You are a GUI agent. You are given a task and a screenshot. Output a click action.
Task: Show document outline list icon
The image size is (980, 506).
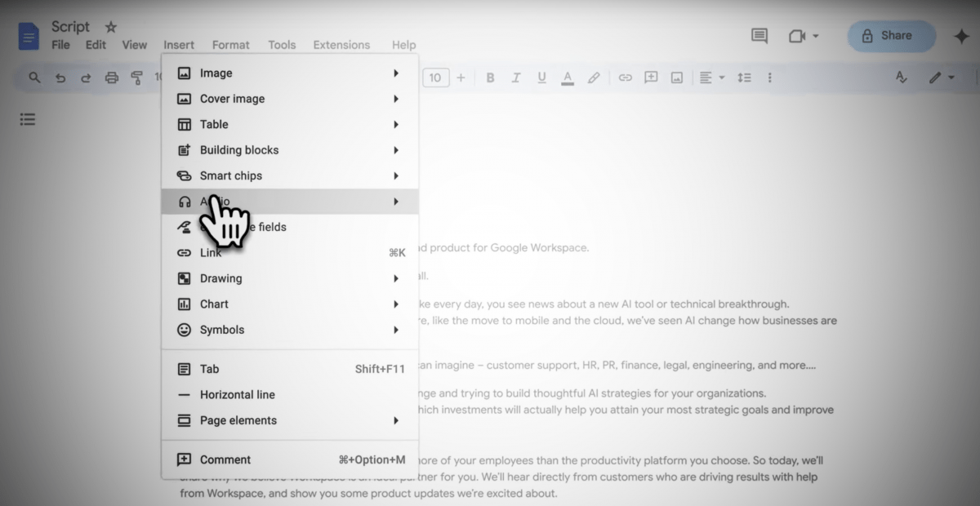coord(28,120)
